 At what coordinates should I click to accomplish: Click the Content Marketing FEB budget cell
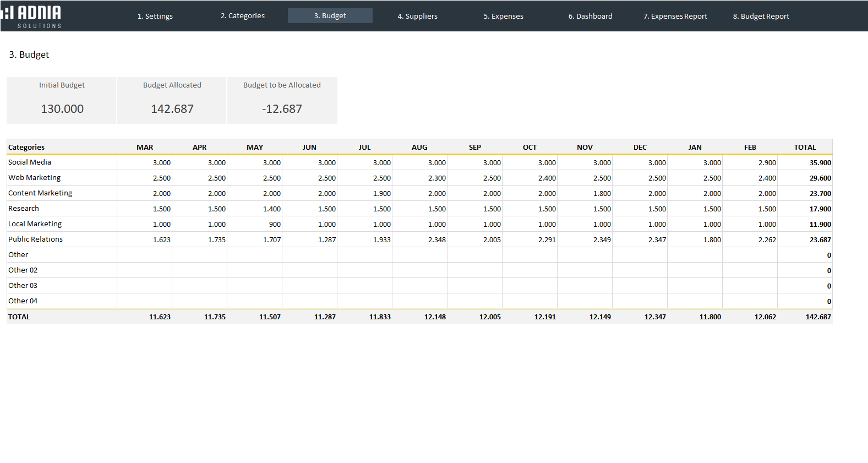coord(750,193)
